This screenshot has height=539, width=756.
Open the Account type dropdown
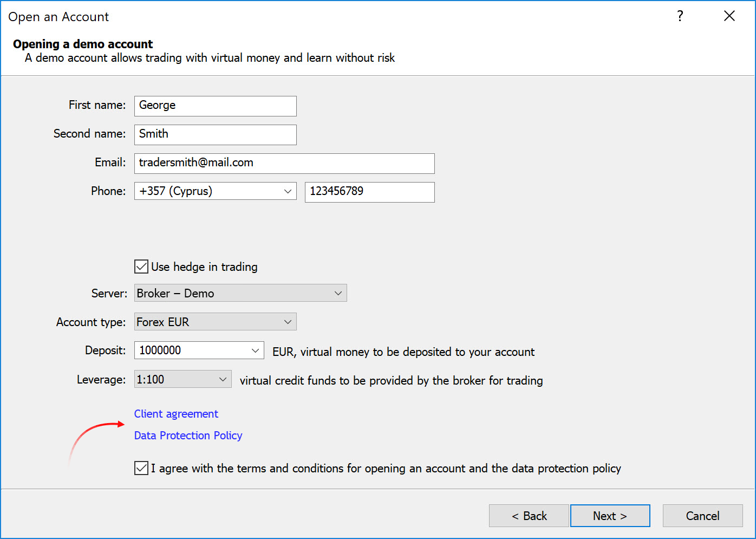(288, 321)
